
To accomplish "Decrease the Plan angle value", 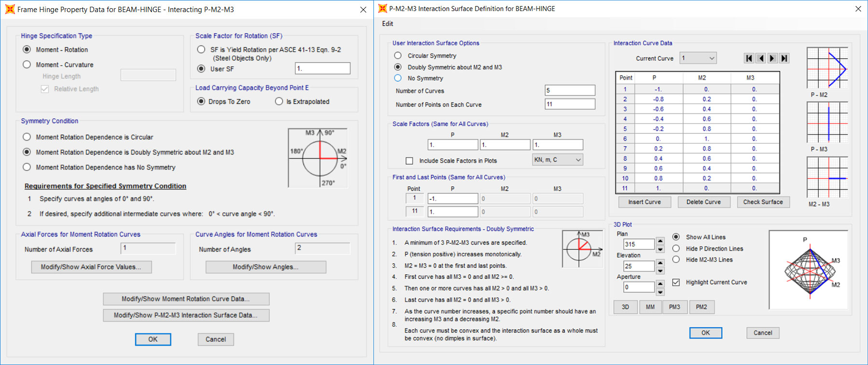I will tap(661, 249).
